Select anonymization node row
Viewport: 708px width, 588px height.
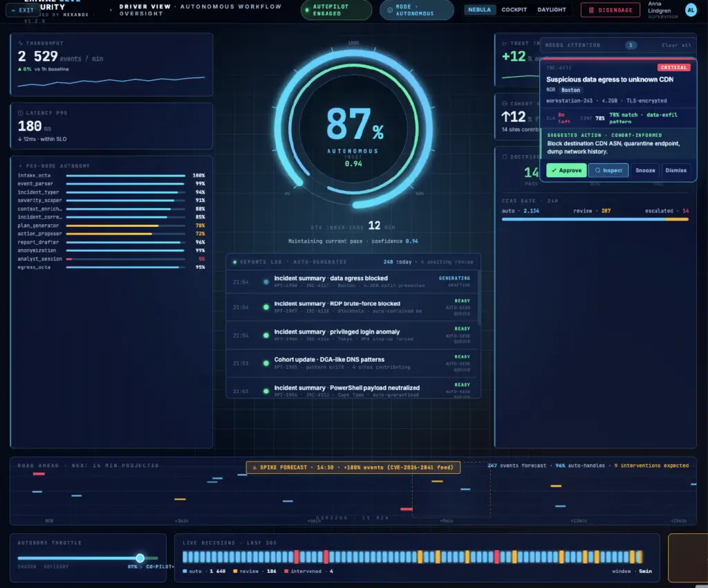click(111, 250)
